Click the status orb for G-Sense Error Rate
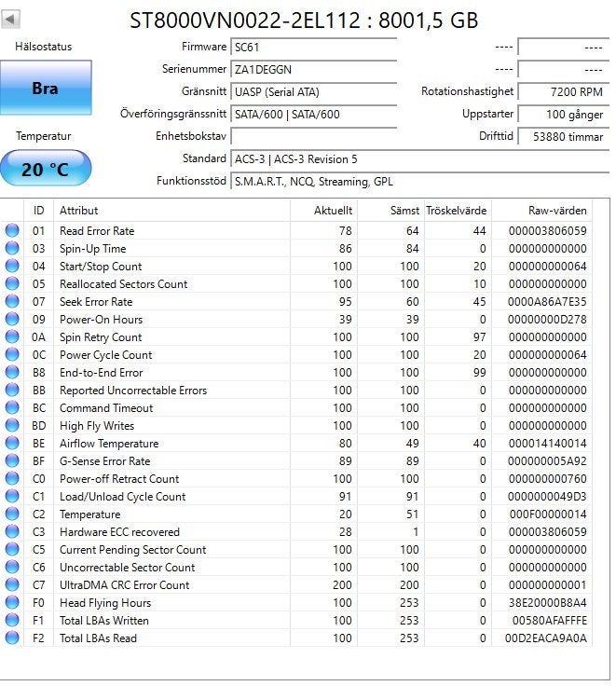 12,460
